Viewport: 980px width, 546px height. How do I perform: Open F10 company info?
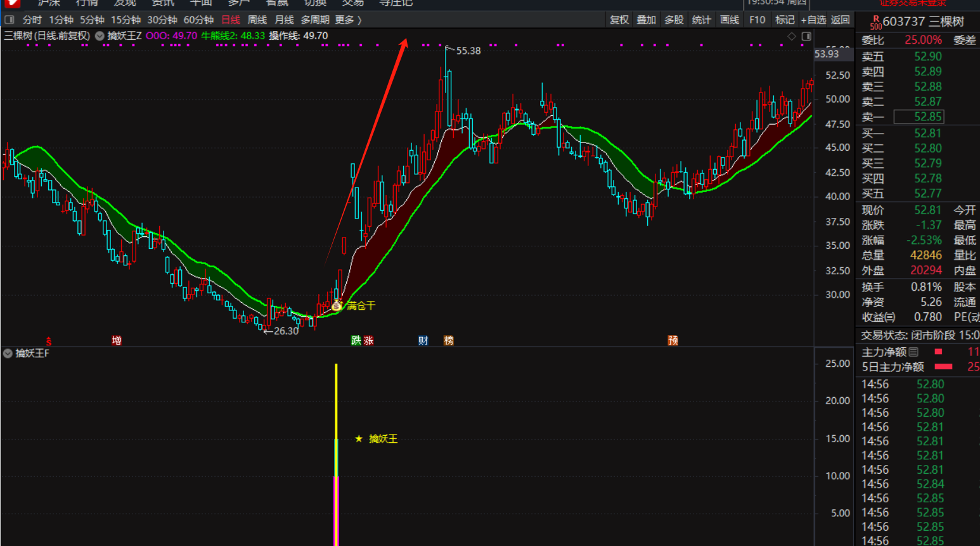click(757, 20)
